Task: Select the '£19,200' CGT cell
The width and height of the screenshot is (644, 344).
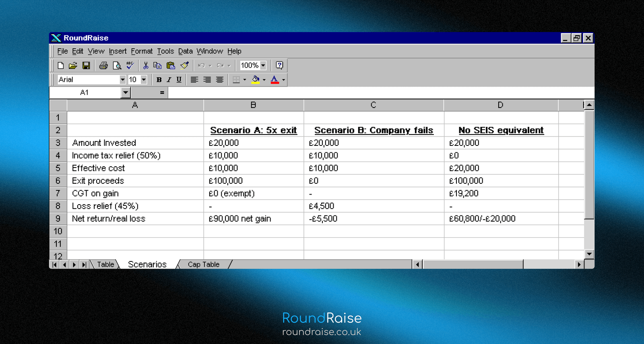Action: point(501,193)
